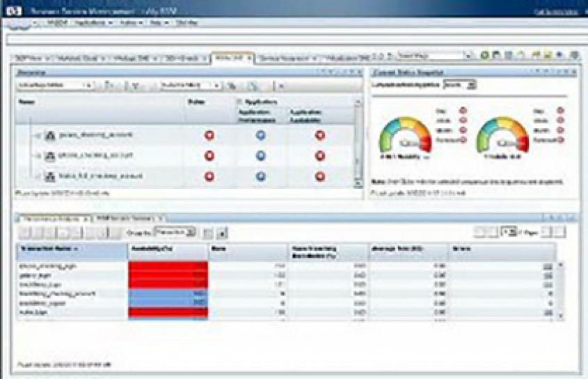Click the right status gauge
The width and height of the screenshot is (588, 379).
pos(502,136)
